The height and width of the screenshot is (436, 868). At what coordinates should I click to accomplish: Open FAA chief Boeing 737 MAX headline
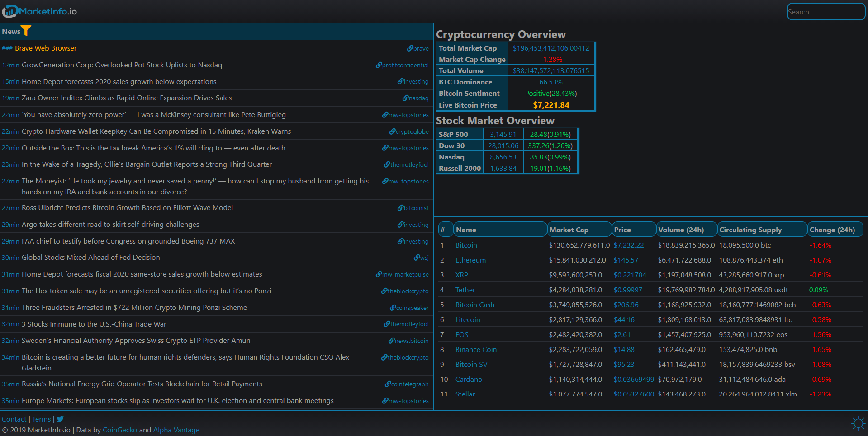coord(128,241)
